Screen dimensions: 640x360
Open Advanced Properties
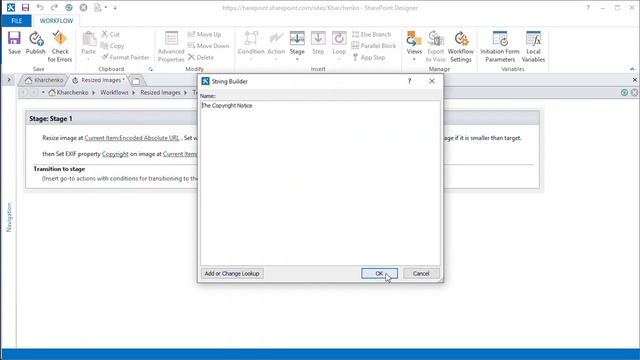coord(171,47)
